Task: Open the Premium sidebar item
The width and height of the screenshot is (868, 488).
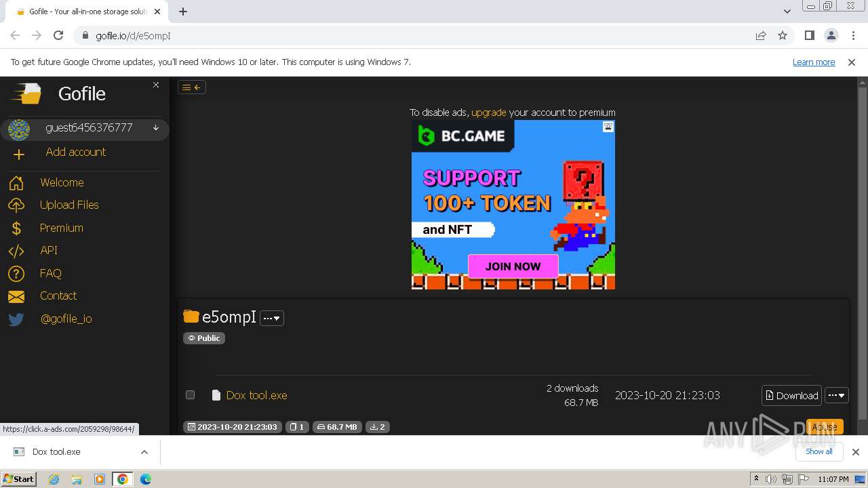Action: [62, 228]
